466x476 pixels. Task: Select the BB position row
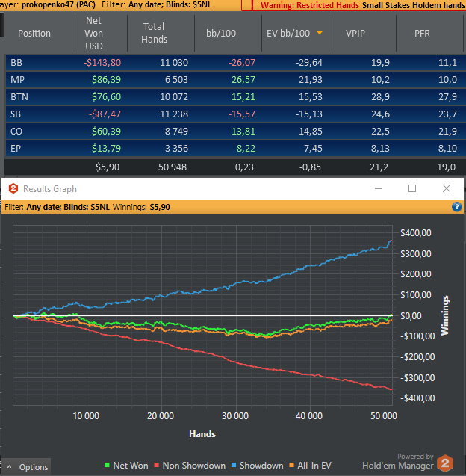pyautogui.click(x=236, y=63)
